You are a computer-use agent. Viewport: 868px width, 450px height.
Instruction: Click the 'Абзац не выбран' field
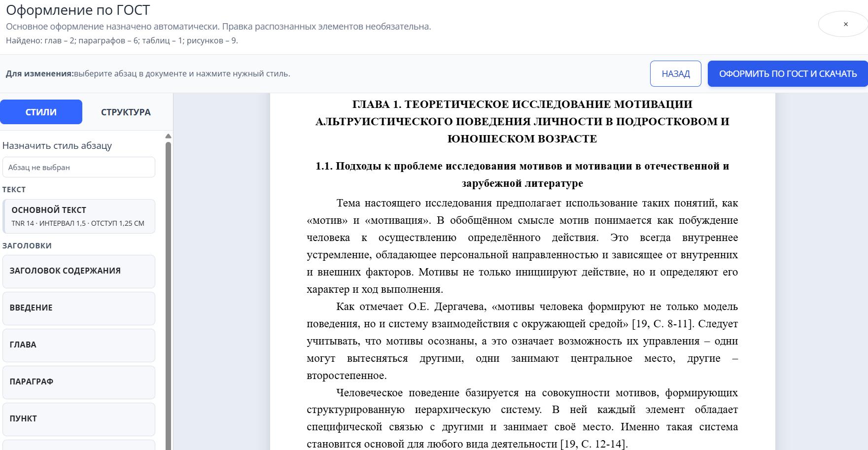(x=79, y=167)
